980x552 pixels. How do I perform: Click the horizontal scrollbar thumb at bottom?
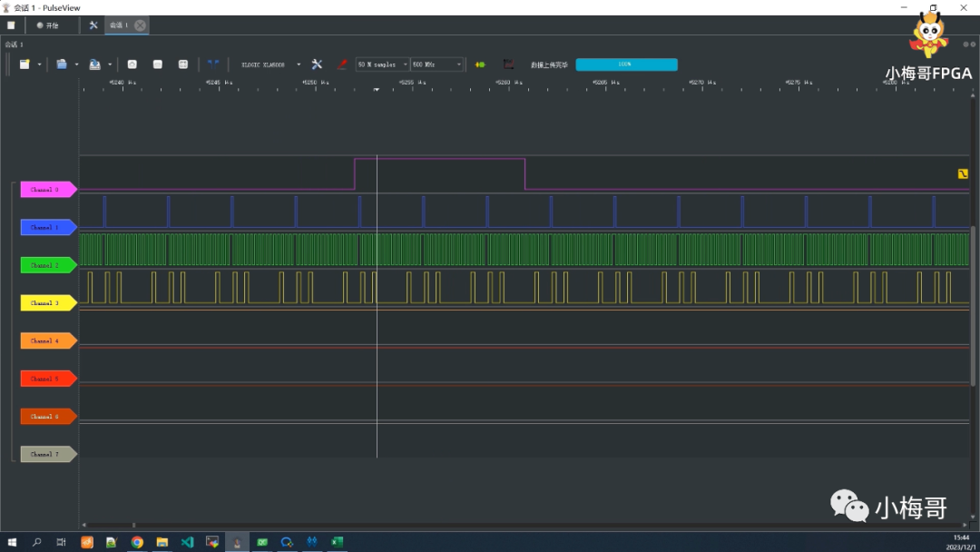coord(133,525)
